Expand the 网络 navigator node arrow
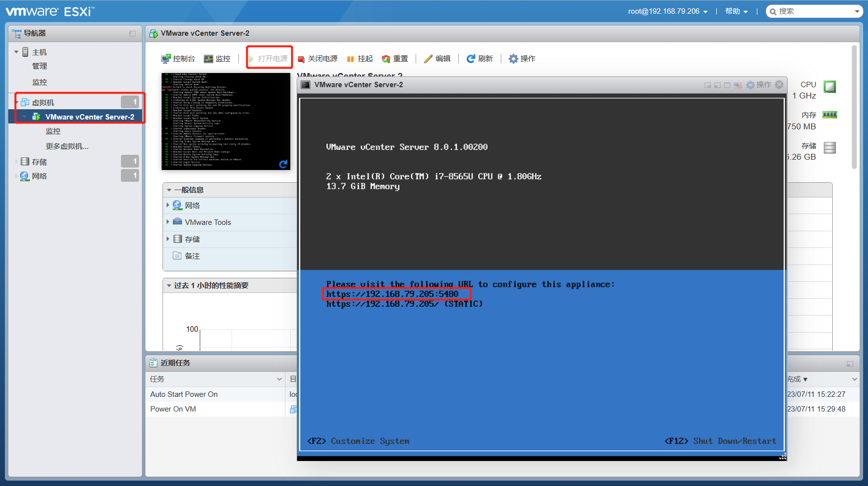Image resolution: width=868 pixels, height=486 pixels. click(x=16, y=176)
